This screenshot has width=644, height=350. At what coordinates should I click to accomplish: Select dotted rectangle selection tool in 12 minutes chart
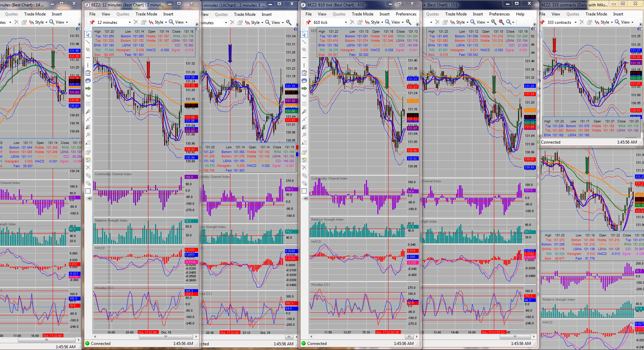click(x=88, y=191)
